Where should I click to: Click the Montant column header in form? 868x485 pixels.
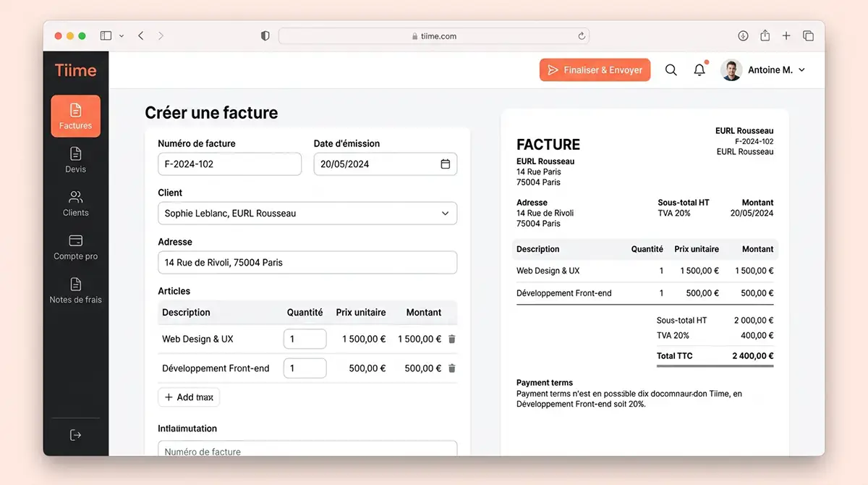(424, 313)
